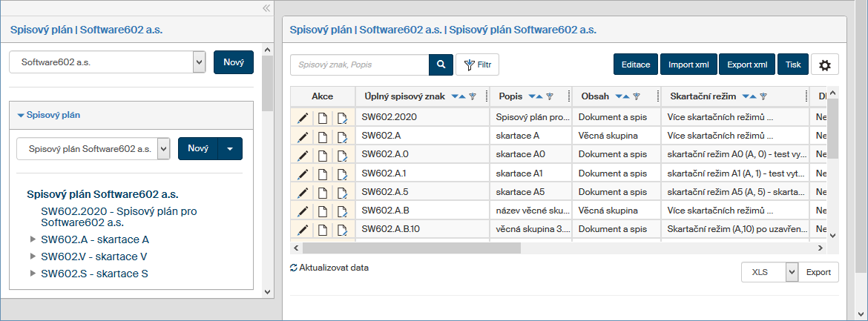The width and height of the screenshot is (868, 321).
Task: Click the Import xml button
Action: point(688,65)
